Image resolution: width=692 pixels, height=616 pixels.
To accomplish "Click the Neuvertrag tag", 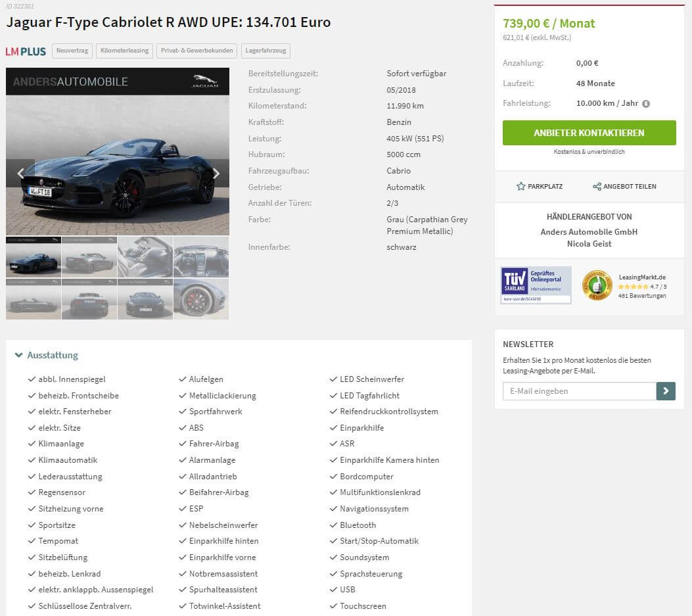I will [72, 51].
